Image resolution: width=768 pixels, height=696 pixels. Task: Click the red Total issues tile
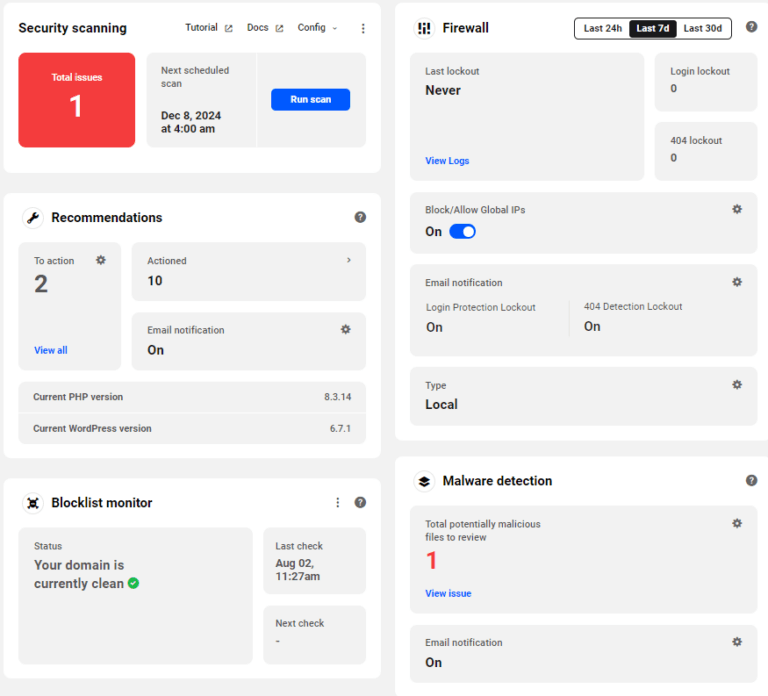77,100
